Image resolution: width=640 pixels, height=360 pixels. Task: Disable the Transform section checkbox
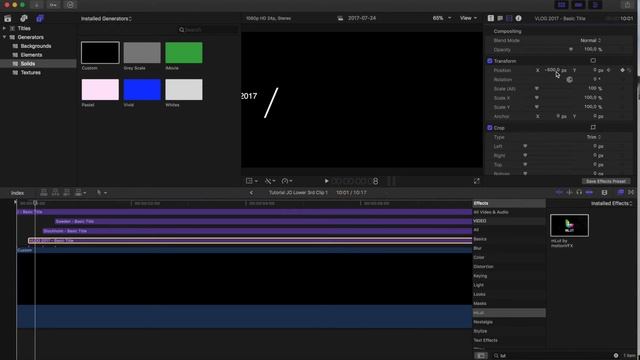pos(490,61)
